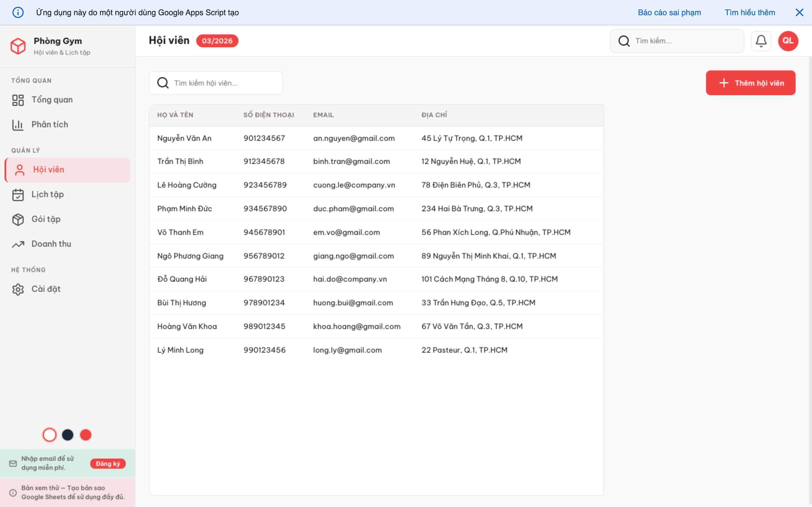This screenshot has width=812, height=507.
Task: Open the Tìm hiểu thêm link
Action: [x=750, y=12]
